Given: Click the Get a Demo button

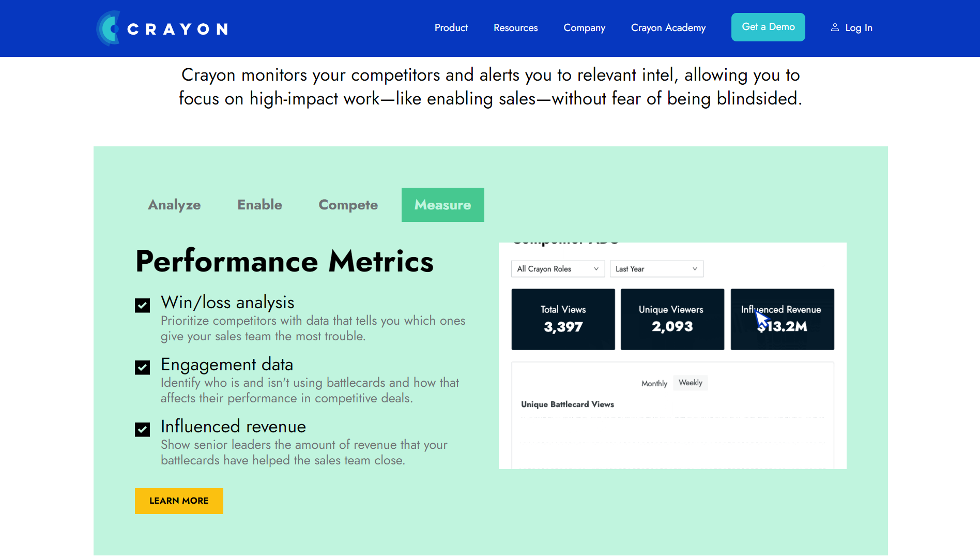Looking at the screenshot, I should [x=768, y=27].
